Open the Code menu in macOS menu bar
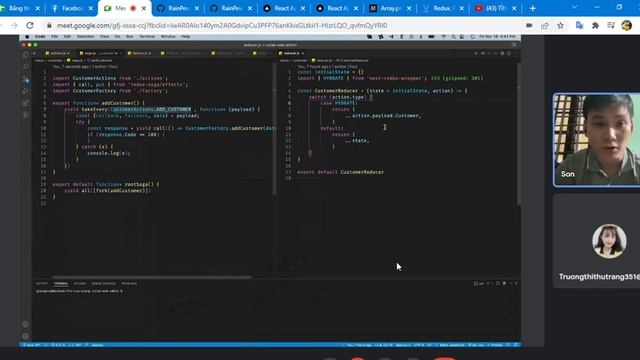640x360 pixels. tap(40, 37)
